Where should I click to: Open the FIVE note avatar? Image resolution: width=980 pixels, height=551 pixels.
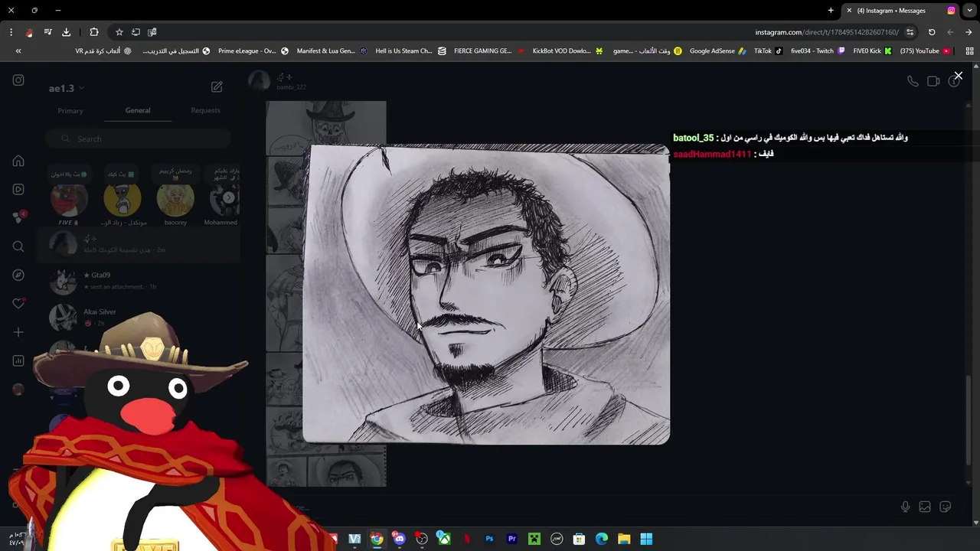click(x=69, y=200)
